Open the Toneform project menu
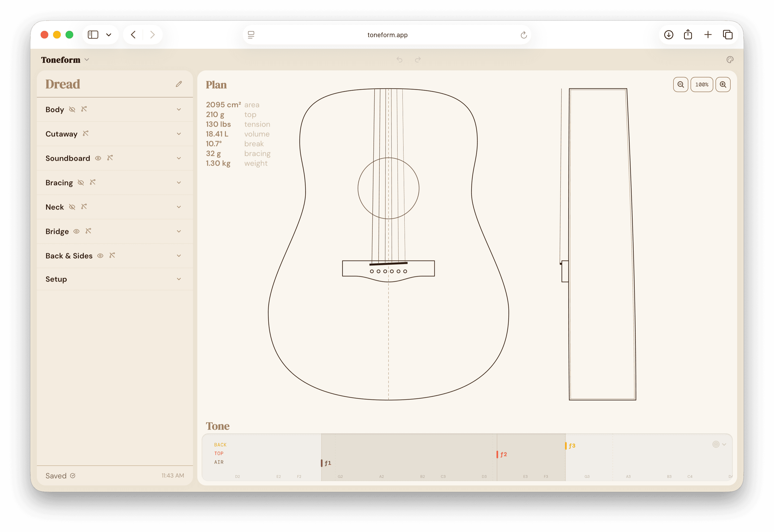 (x=65, y=60)
